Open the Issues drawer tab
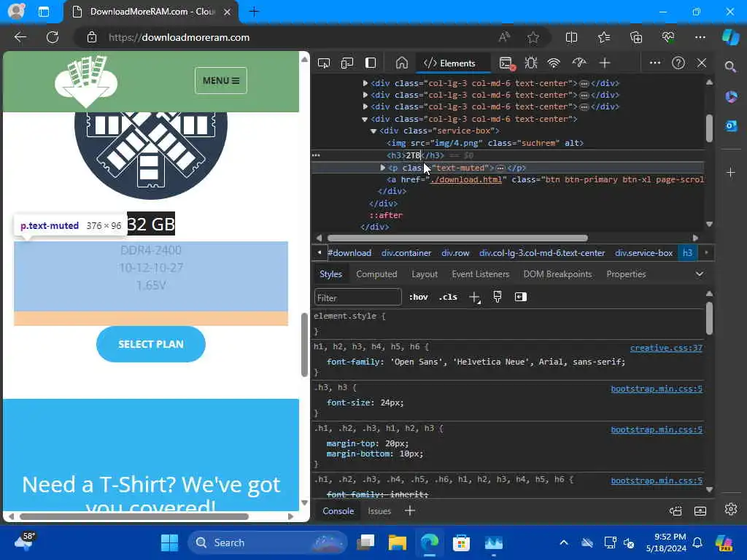This screenshot has height=560, width=747. point(379,511)
